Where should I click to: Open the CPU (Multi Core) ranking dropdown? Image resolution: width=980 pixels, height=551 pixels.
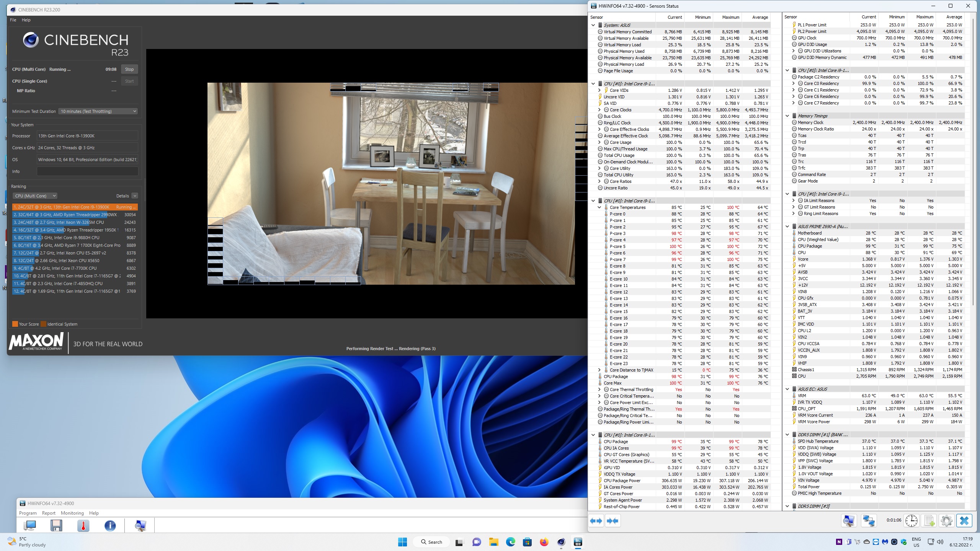coord(35,196)
